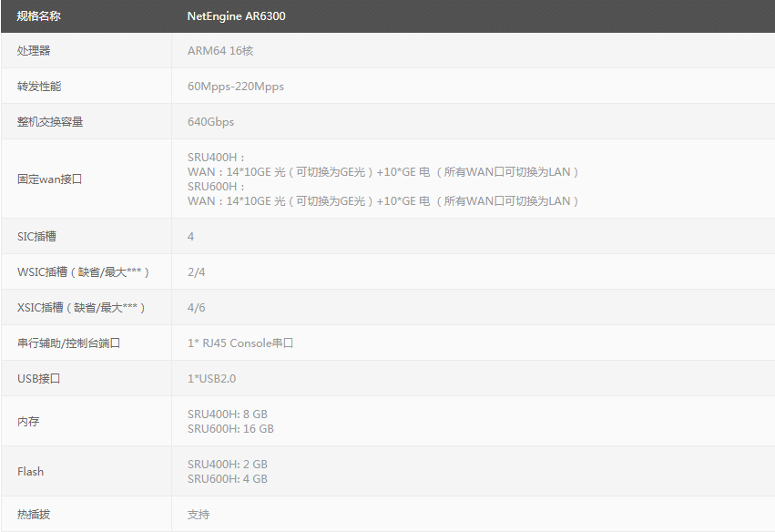Click the 整机交换容量 row label

(50, 122)
